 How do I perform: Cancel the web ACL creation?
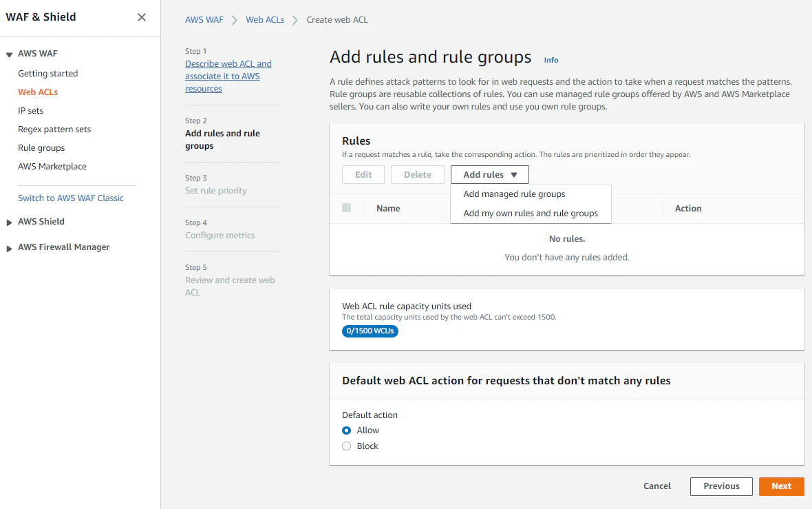[657, 486]
